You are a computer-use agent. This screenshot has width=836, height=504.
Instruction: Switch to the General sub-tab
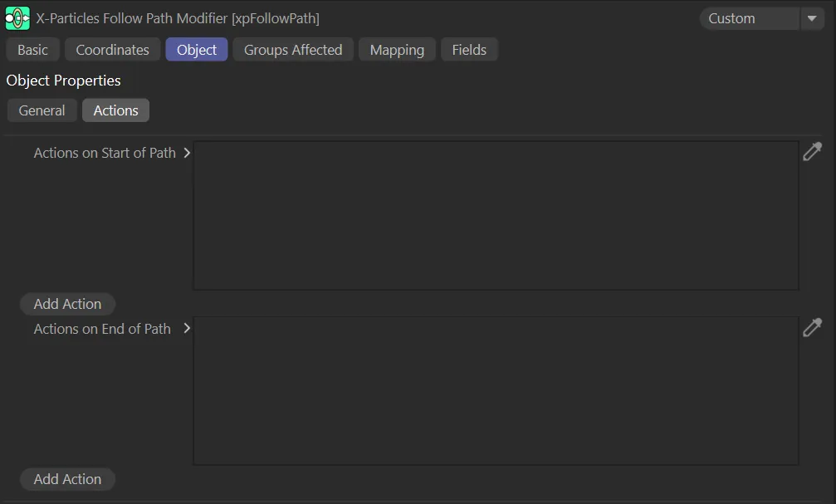point(42,110)
